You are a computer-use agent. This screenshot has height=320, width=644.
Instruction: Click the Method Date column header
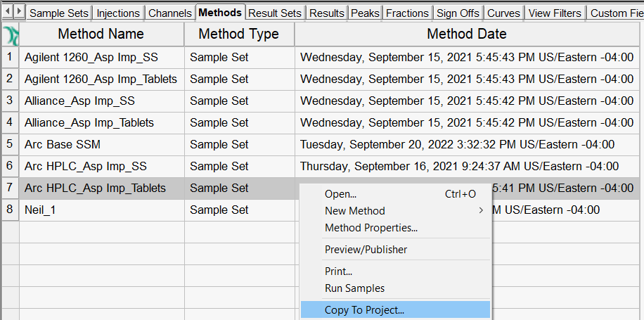pyautogui.click(x=467, y=34)
